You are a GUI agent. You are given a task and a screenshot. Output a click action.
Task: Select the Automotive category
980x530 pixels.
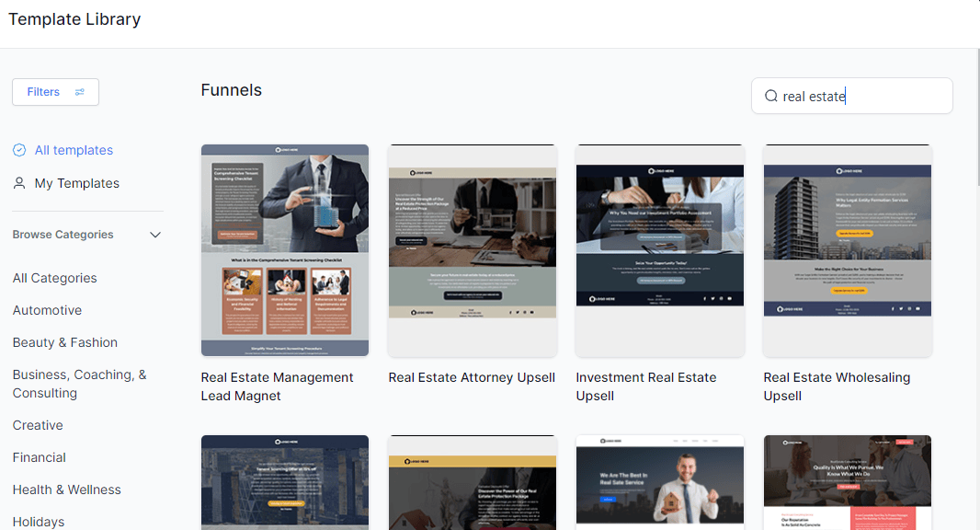[48, 310]
